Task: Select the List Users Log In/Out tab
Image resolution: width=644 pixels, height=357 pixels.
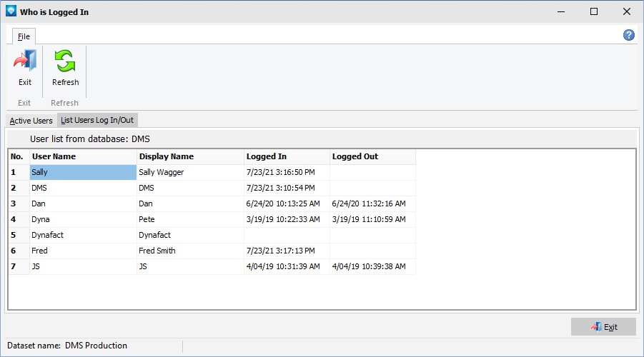Action: tap(97, 120)
